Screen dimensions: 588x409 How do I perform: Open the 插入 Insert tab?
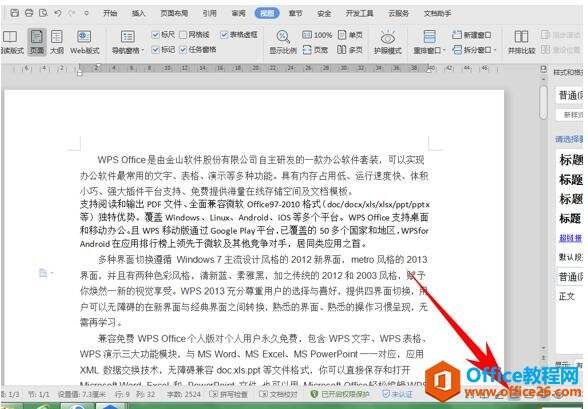[x=138, y=13]
